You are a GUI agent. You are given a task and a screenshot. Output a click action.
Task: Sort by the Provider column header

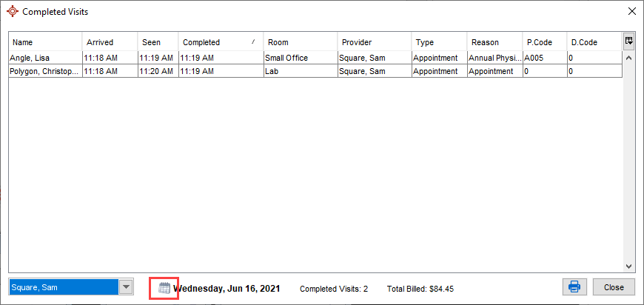point(375,42)
